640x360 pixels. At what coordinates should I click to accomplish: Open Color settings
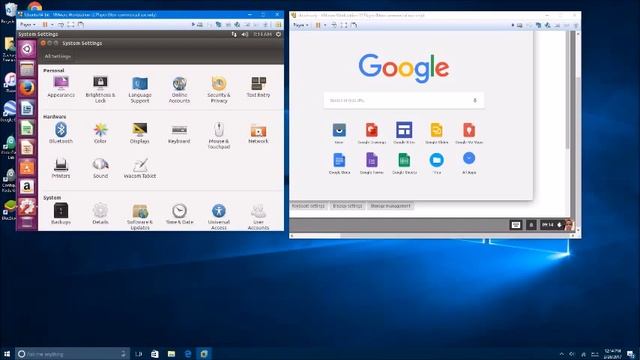point(100,133)
